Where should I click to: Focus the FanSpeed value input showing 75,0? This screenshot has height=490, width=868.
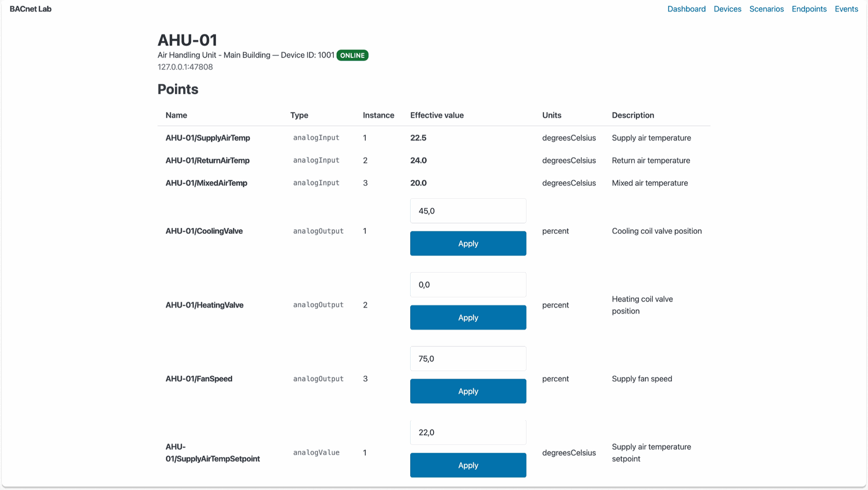(x=468, y=358)
